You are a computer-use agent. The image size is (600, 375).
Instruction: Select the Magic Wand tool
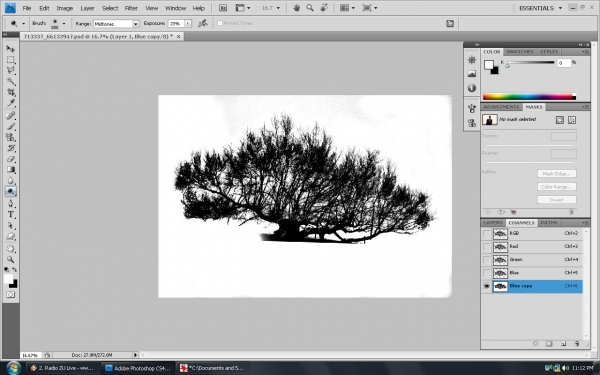point(10,82)
